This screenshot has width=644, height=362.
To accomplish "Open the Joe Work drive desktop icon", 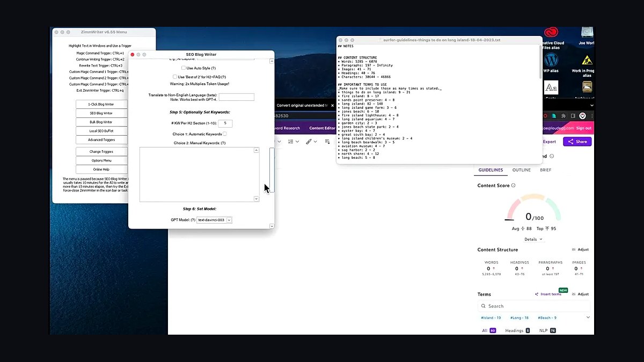I will pyautogui.click(x=587, y=33).
